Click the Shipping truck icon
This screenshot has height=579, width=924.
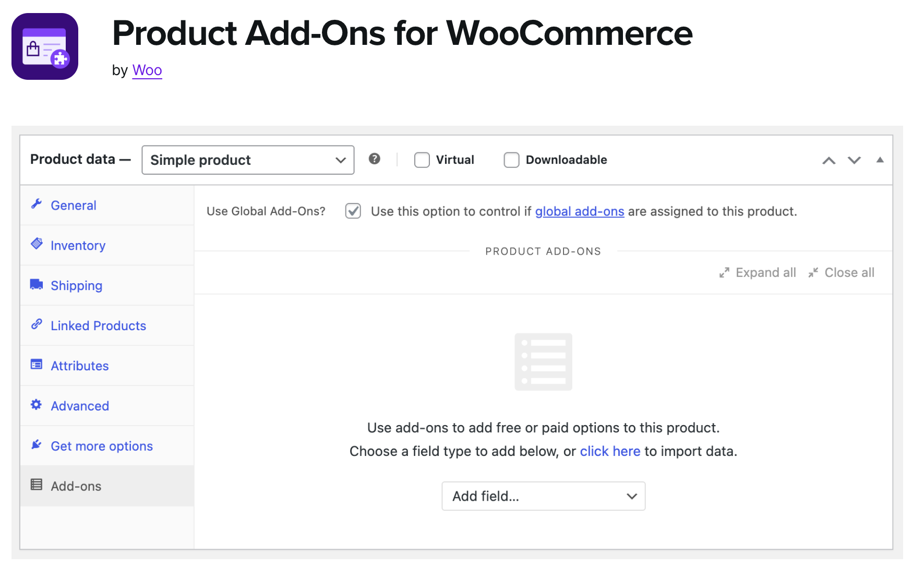(37, 284)
